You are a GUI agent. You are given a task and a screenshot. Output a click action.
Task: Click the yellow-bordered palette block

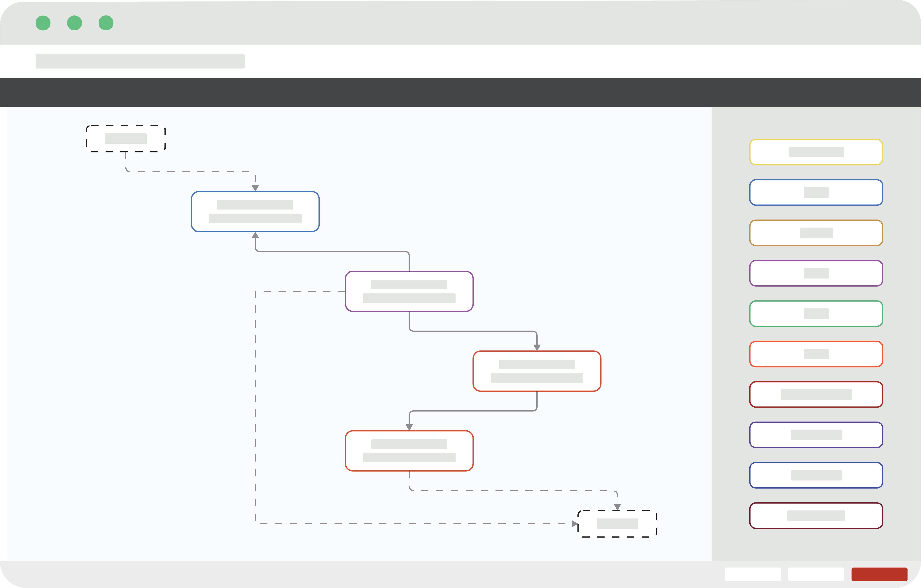(x=816, y=152)
